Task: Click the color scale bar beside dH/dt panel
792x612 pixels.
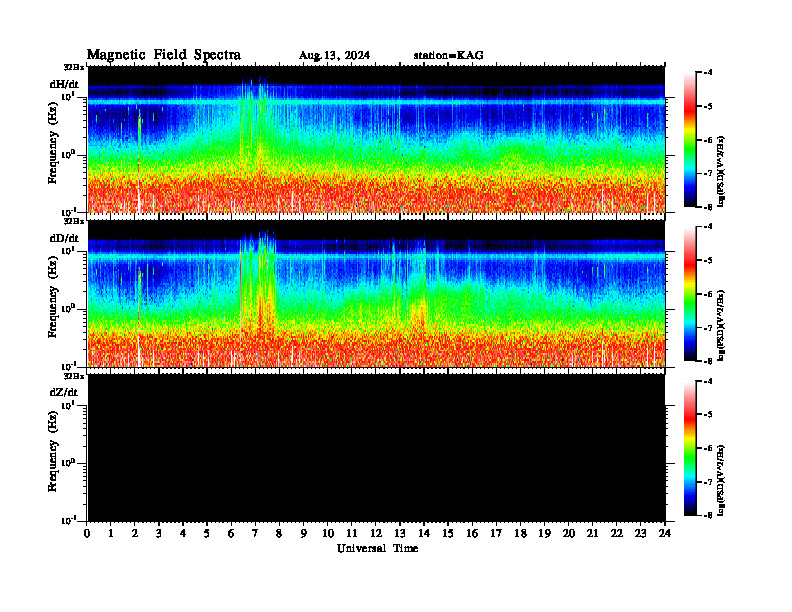Action: [x=690, y=140]
